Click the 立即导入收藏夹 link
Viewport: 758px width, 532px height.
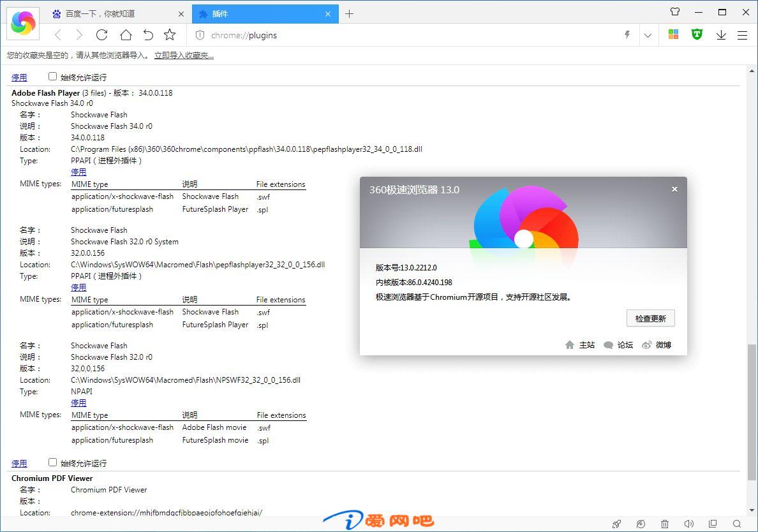[184, 55]
